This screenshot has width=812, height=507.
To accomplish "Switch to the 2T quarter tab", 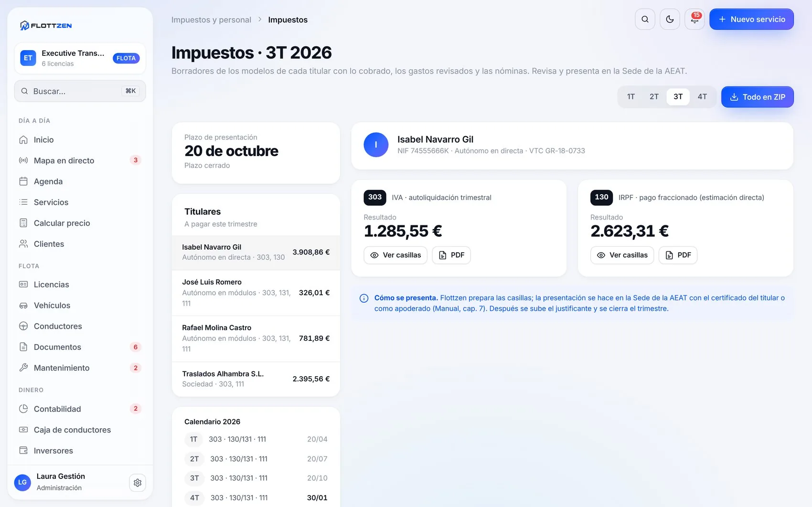I will pos(654,97).
